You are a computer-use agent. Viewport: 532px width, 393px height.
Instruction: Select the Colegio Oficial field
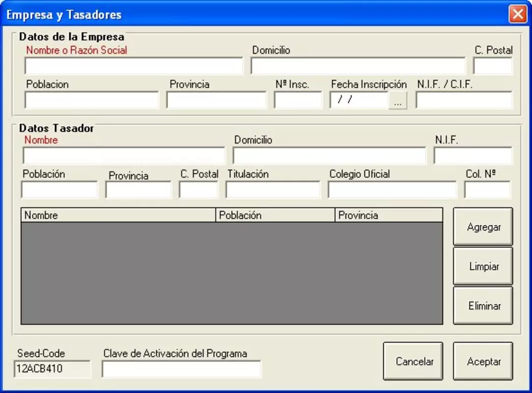392,190
